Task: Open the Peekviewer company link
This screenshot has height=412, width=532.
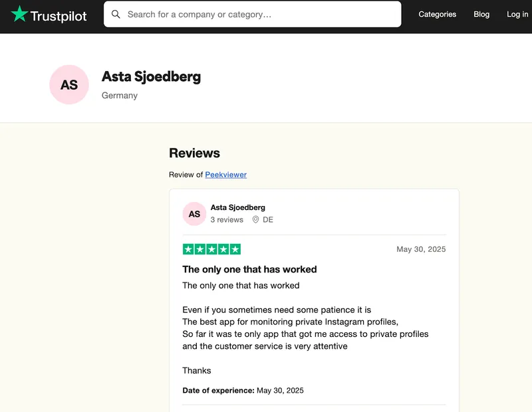Action: click(225, 175)
